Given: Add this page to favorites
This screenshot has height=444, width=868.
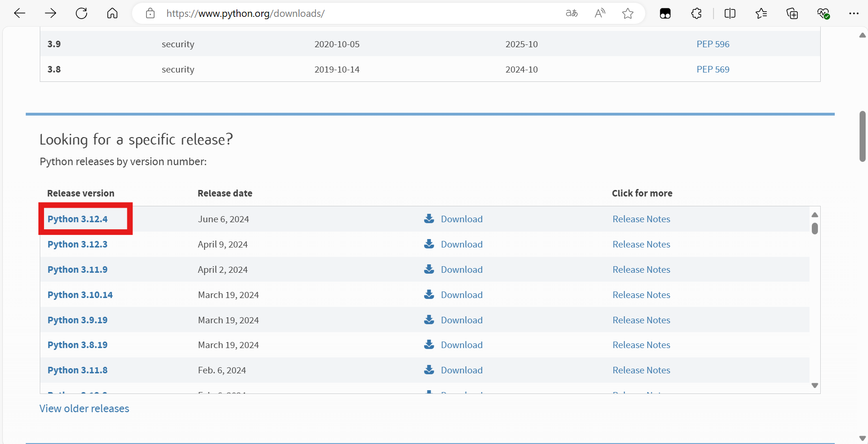Looking at the screenshot, I should coord(628,14).
